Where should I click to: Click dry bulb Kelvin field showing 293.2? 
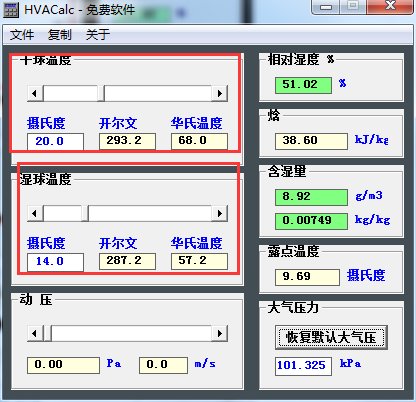coord(127,141)
